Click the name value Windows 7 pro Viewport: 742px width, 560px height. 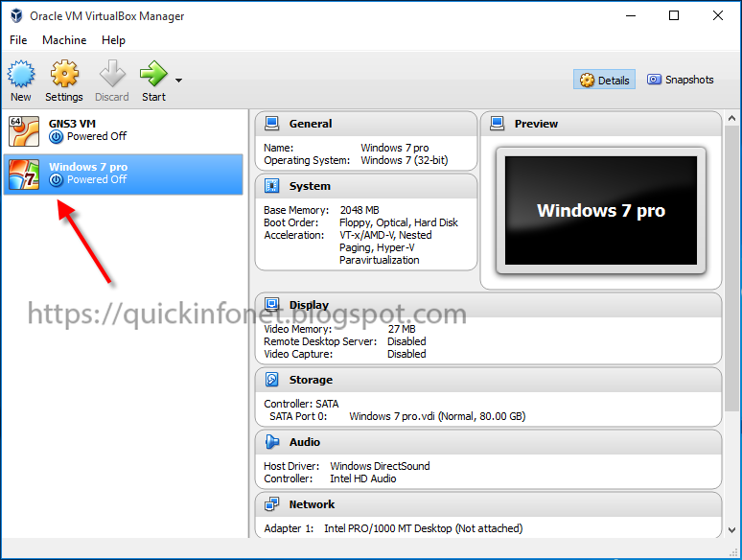(395, 148)
